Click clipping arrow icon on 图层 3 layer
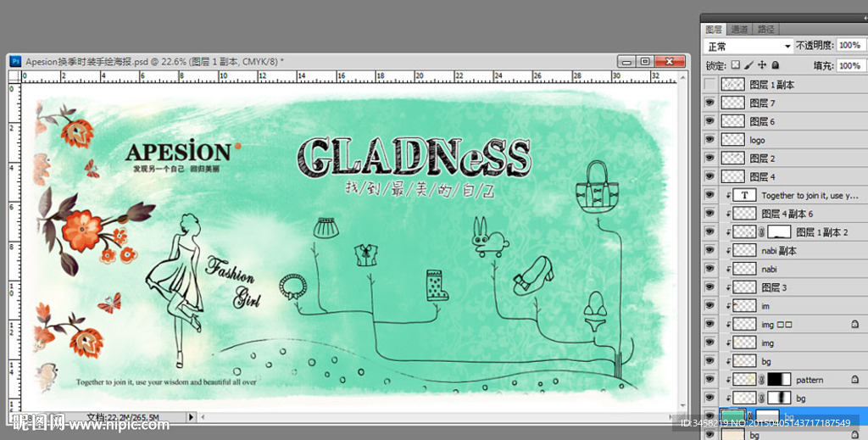Image resolution: width=868 pixels, height=440 pixels. pos(728,287)
